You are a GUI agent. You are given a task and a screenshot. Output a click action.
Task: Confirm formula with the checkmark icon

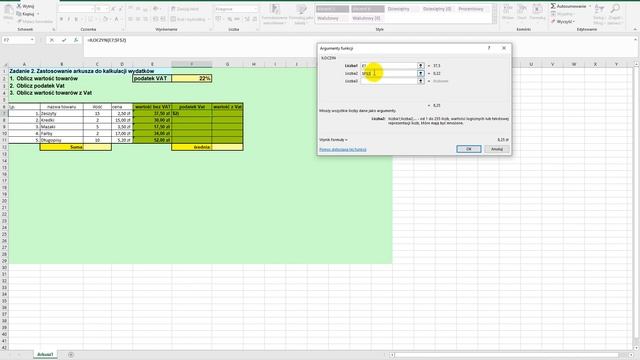(x=64, y=40)
